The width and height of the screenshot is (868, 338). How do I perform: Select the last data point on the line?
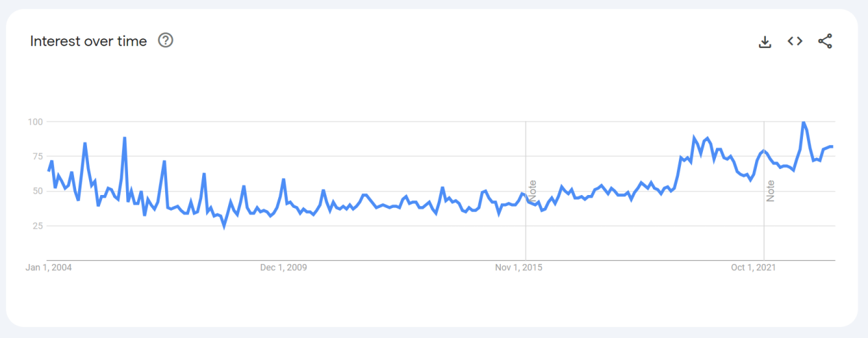click(x=832, y=146)
